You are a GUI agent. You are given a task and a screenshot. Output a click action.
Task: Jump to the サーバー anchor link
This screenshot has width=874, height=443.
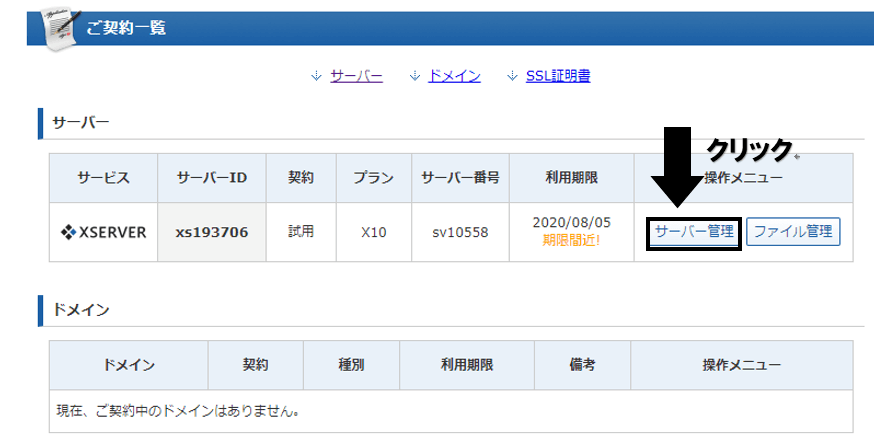coord(356,76)
